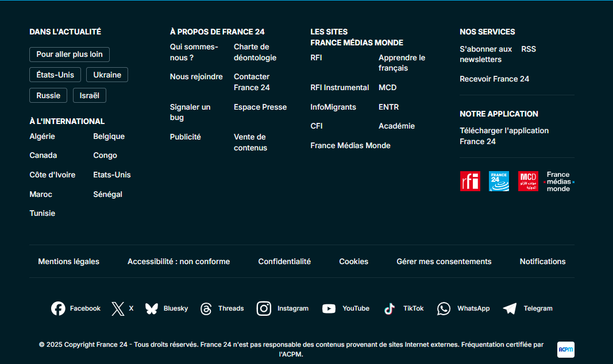Select Sénégal in the international list

[x=107, y=195]
